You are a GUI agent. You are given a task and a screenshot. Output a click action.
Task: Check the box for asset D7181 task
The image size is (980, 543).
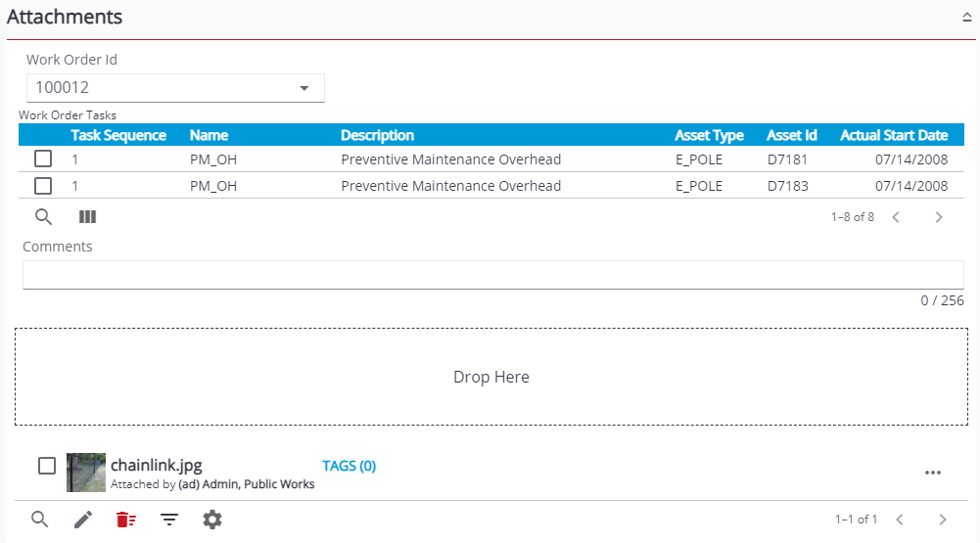(43, 158)
